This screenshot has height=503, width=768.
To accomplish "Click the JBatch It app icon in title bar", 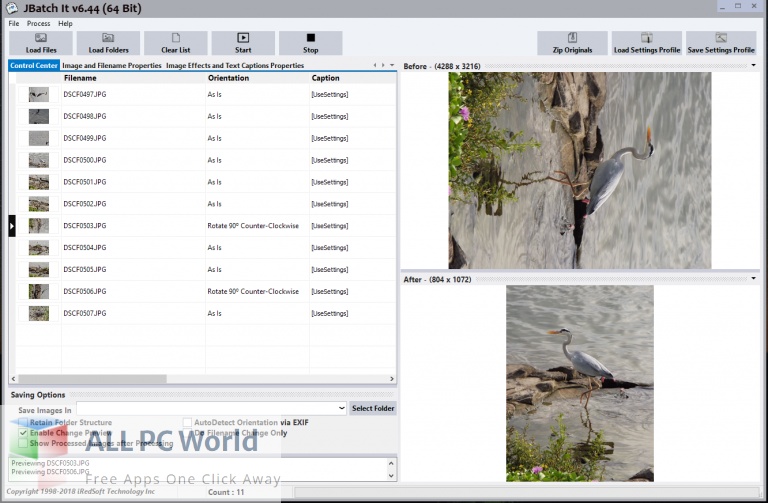I will (x=11, y=8).
